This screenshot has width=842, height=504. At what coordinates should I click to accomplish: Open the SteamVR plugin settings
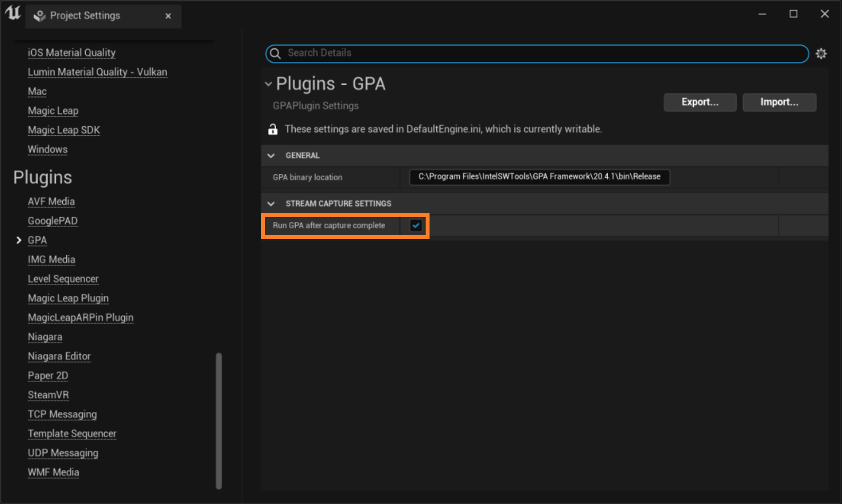coord(48,395)
